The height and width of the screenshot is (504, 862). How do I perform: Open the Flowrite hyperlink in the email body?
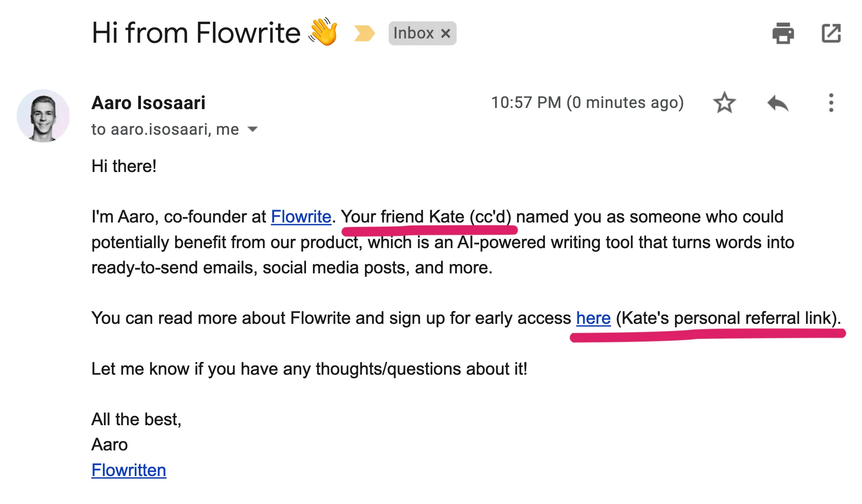pos(301,217)
